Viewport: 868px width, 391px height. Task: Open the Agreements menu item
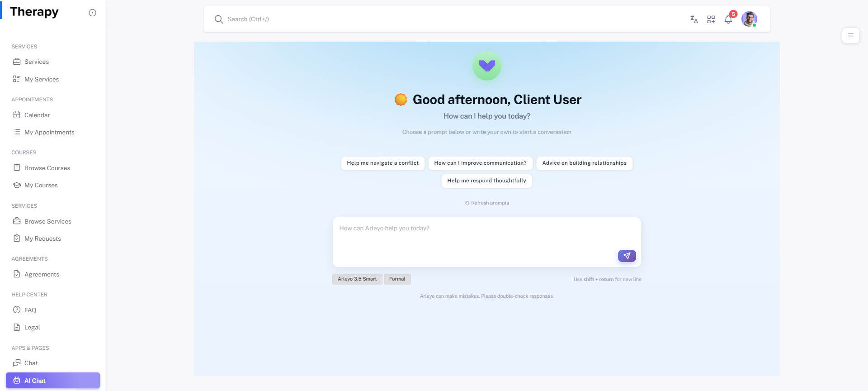pyautogui.click(x=53, y=274)
